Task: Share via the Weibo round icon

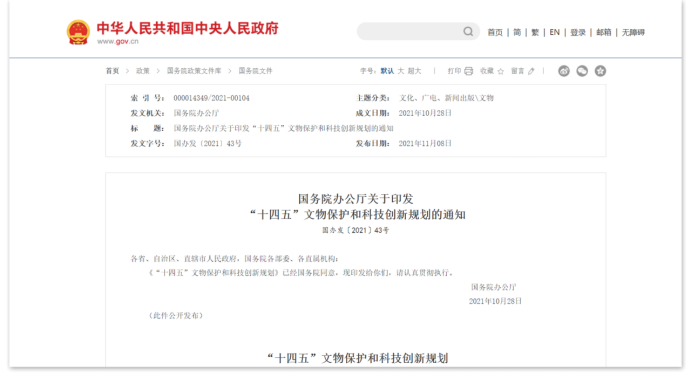Action: tap(564, 71)
